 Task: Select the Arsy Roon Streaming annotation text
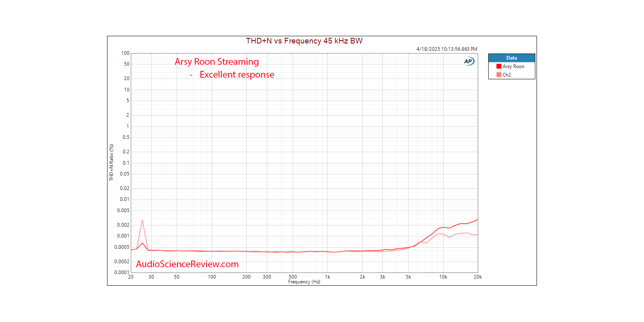point(217,62)
